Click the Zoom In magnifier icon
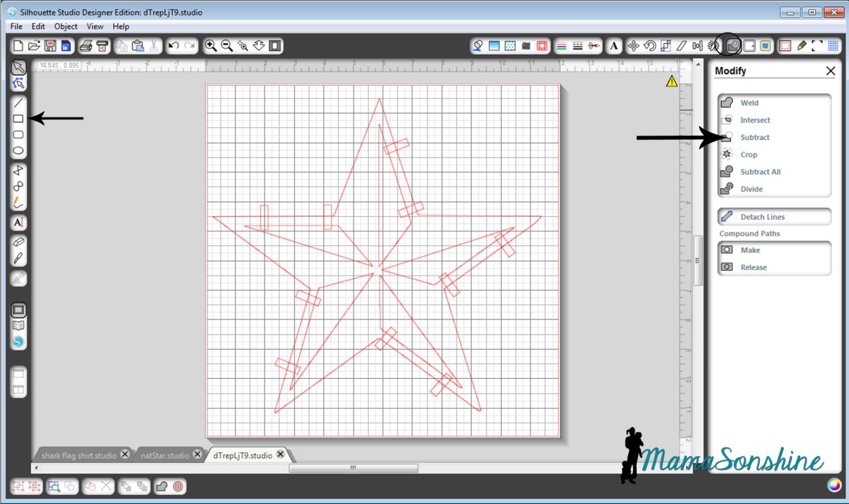This screenshot has width=849, height=504. 210,46
